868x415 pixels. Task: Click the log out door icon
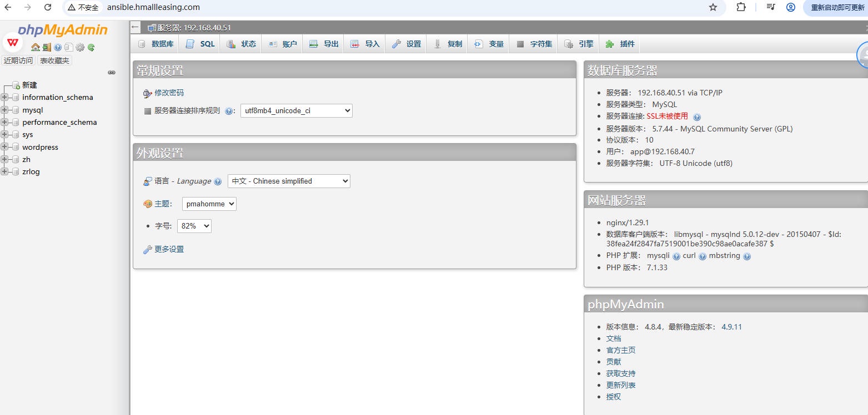(x=47, y=47)
